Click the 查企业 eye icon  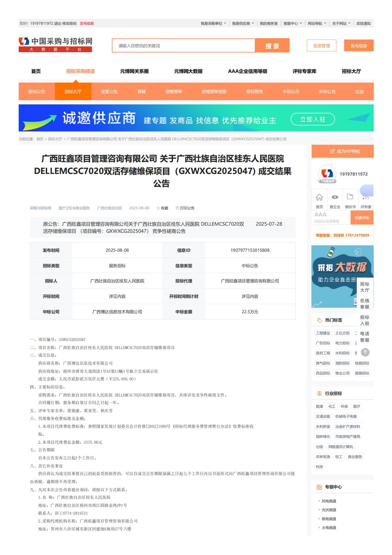(335, 197)
